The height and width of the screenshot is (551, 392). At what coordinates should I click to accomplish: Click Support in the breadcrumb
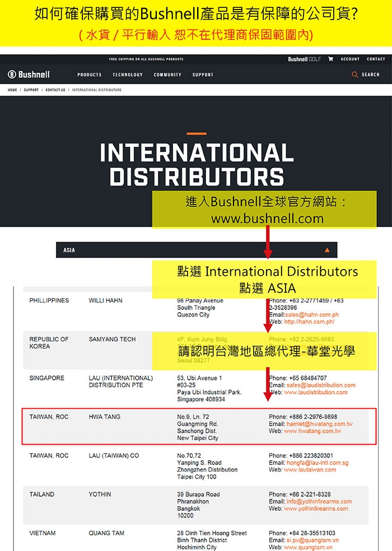click(x=31, y=90)
